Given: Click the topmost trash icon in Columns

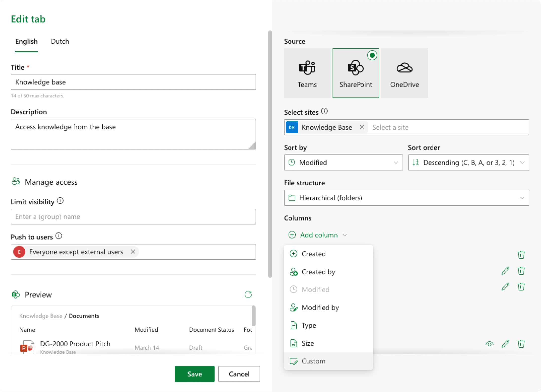Looking at the screenshot, I should (x=521, y=255).
